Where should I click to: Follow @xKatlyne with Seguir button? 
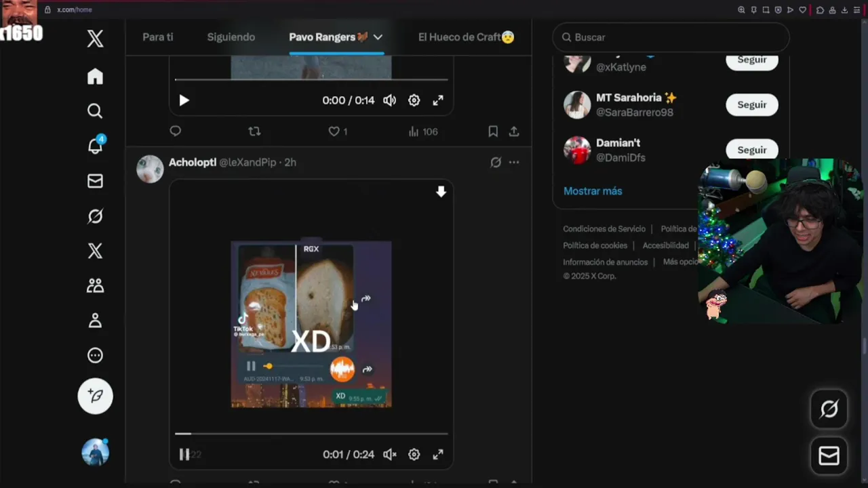pyautogui.click(x=752, y=60)
